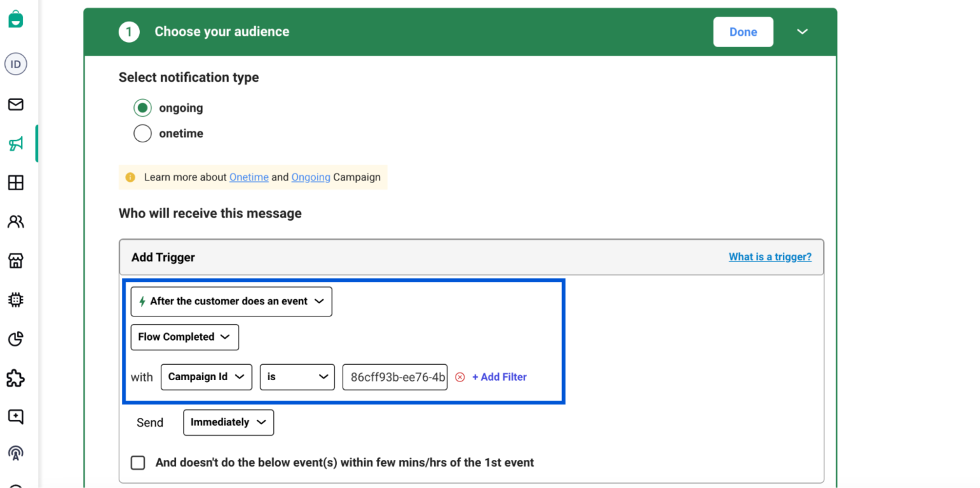Select the puzzle piece integrations icon

[15, 378]
